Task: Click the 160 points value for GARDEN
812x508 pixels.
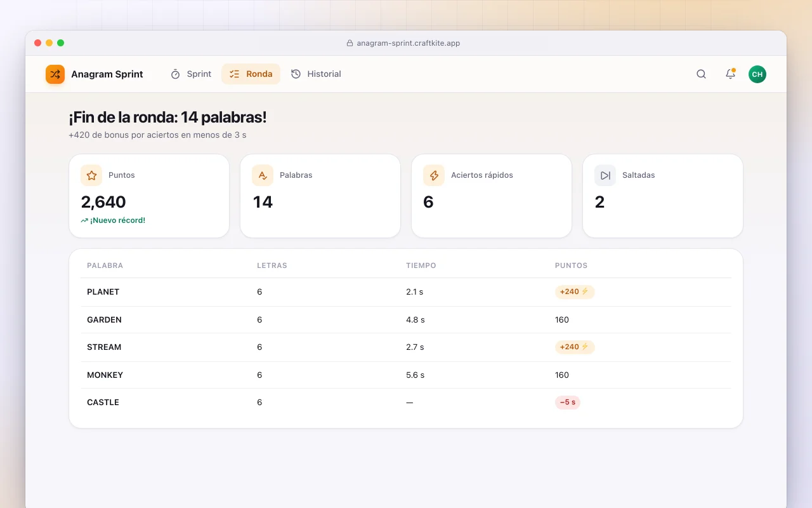Action: click(x=562, y=320)
